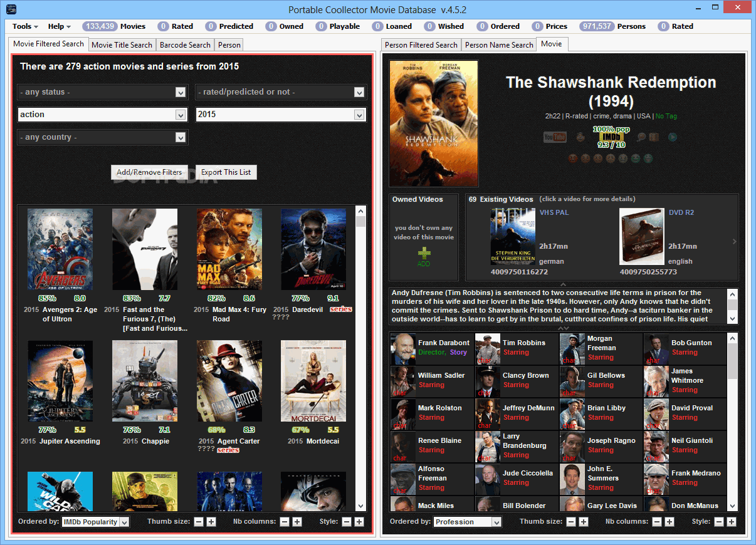Click Style minus in movie list panel

tap(347, 522)
